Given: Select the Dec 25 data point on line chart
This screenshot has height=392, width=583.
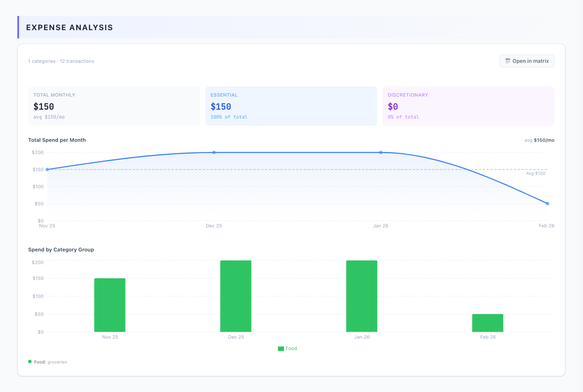Looking at the screenshot, I should 214,152.
